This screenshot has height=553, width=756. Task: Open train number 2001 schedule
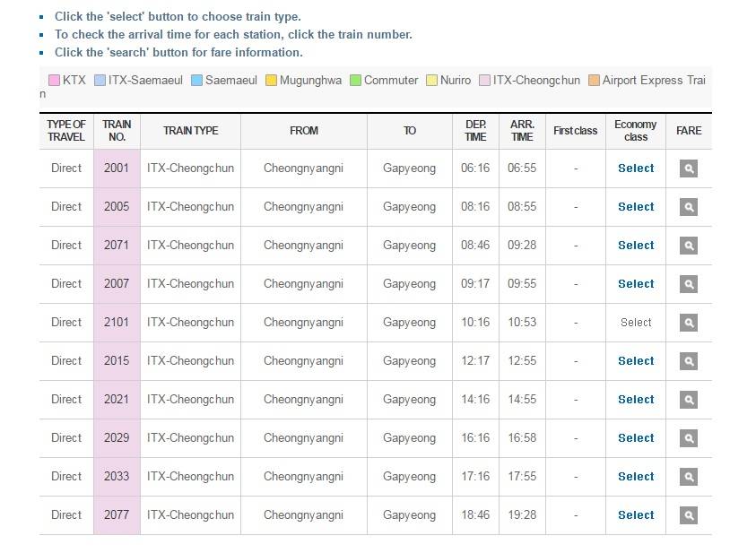click(117, 168)
